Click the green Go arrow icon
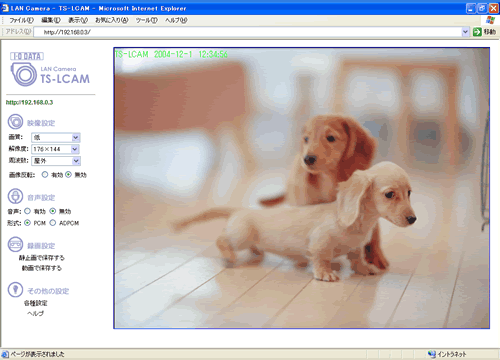Screen dimensions: 500x360 point(477,32)
